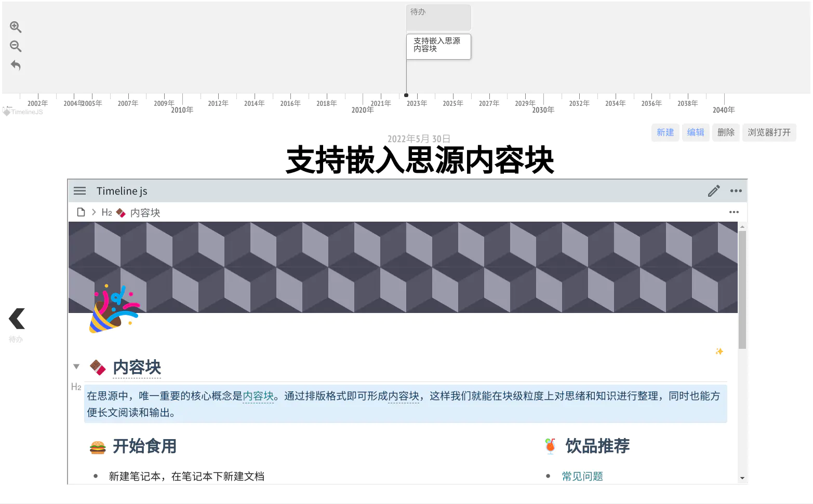Click the 编辑 button
The image size is (813, 504).
click(x=696, y=132)
